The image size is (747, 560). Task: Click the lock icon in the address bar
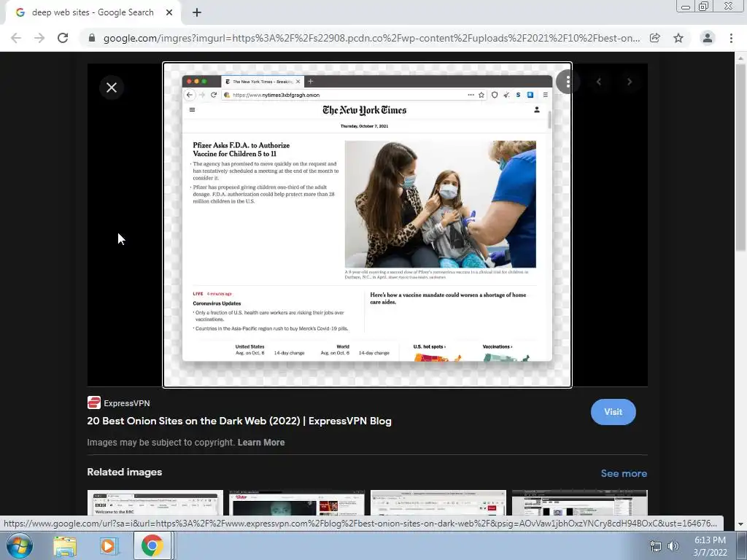tap(92, 38)
